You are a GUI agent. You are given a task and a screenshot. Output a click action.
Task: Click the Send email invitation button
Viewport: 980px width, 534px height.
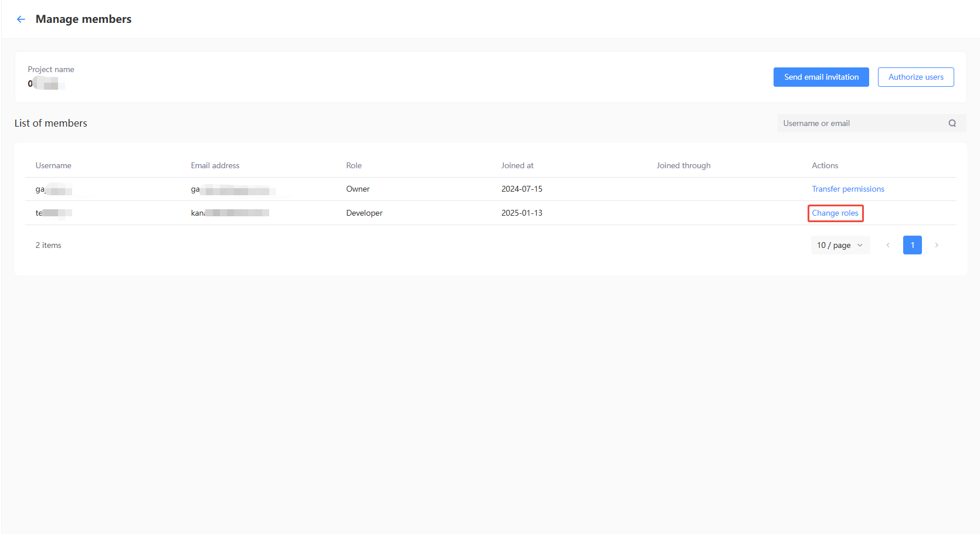tap(821, 77)
